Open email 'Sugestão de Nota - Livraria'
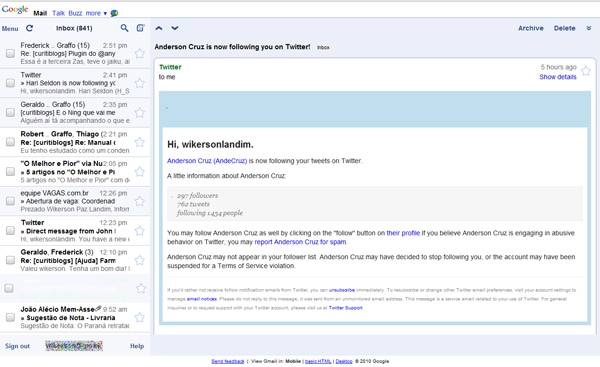 point(68,318)
